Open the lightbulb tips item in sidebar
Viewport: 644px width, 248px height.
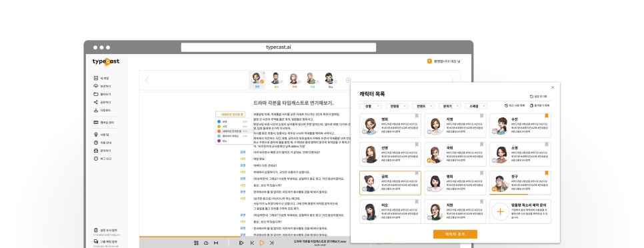tap(96, 135)
